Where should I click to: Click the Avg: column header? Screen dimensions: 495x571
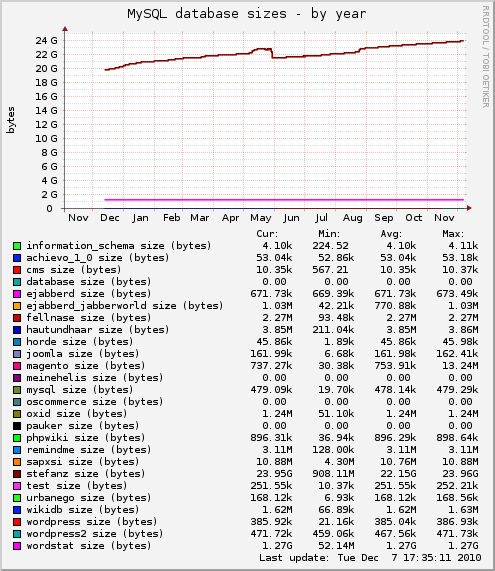coord(391,234)
